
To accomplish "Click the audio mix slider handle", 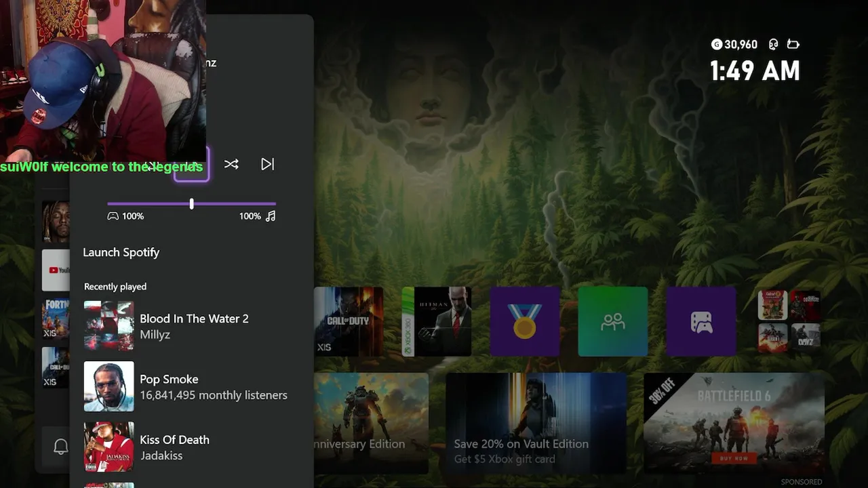I will pos(192,203).
